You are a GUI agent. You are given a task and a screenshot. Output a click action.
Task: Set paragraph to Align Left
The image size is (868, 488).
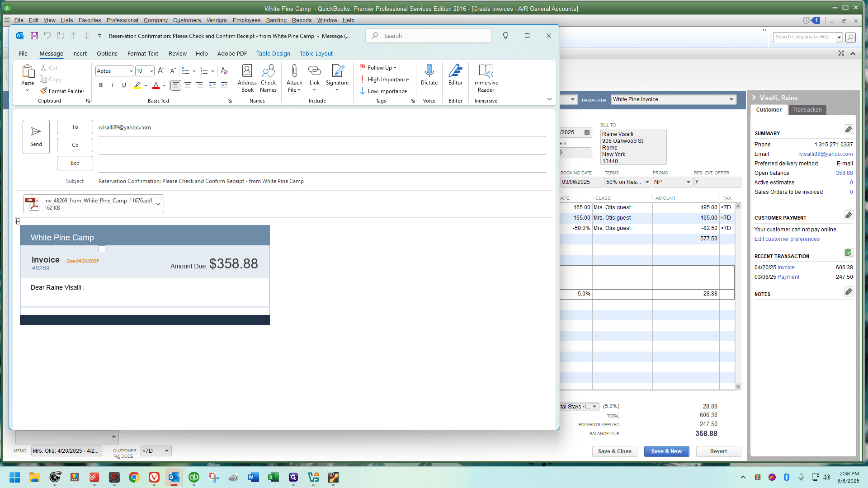(x=176, y=85)
